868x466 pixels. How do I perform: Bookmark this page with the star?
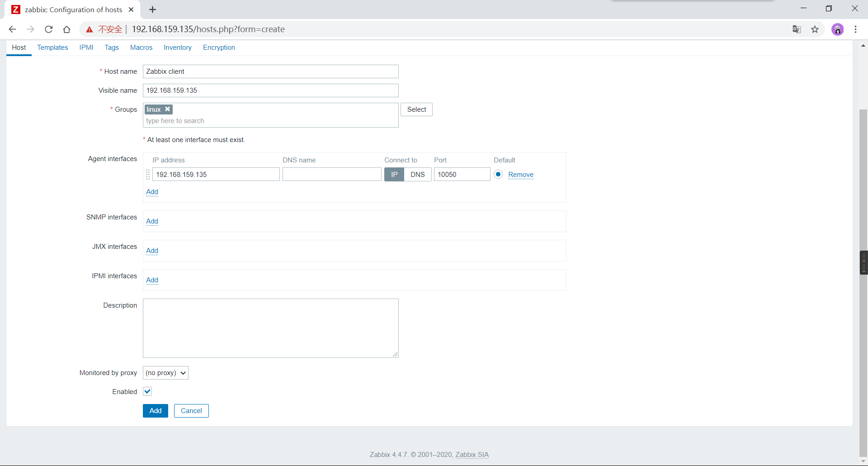pos(815,29)
